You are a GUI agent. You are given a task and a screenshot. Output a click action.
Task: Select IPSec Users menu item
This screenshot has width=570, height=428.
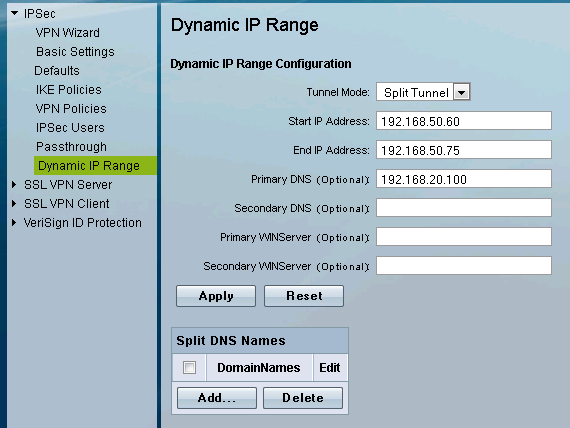pos(70,128)
